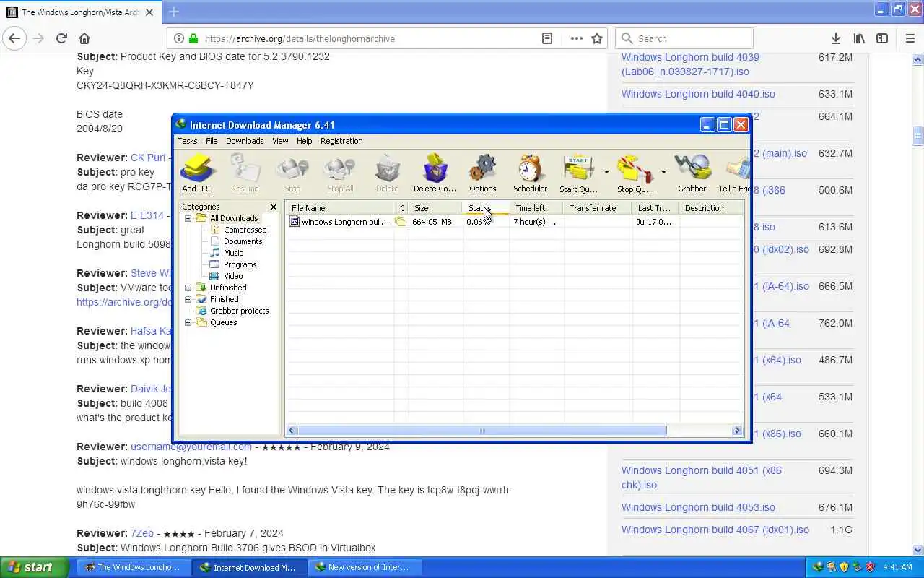Open Stop Queue dropdown arrow
Image resolution: width=924 pixels, height=578 pixels.
click(663, 173)
